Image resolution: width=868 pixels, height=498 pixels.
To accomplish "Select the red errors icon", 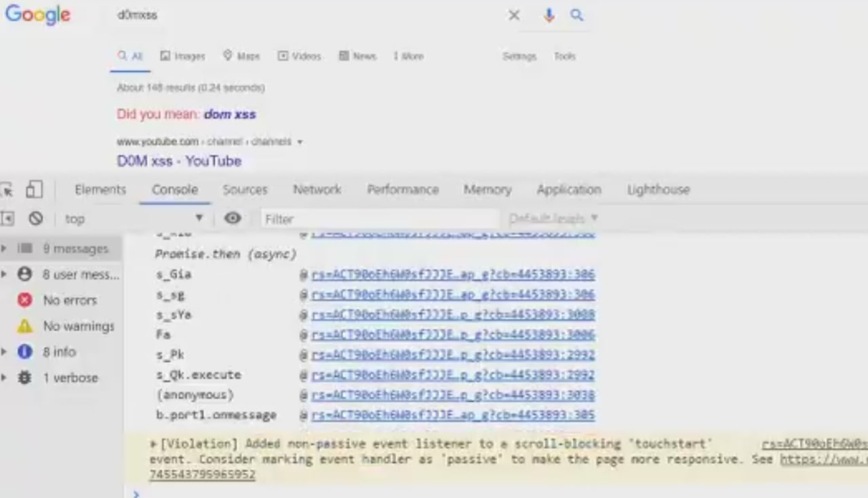I will (25, 300).
